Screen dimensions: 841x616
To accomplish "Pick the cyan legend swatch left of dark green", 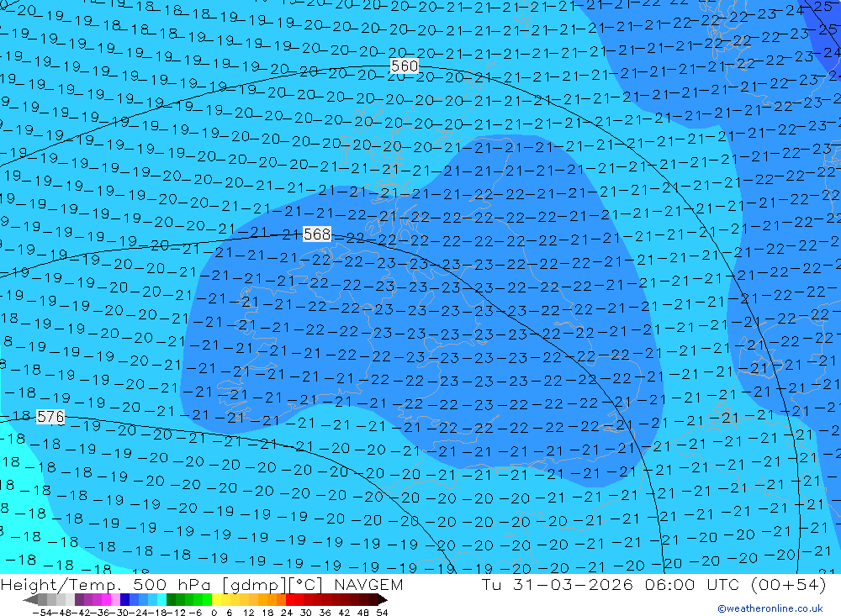I will click(x=161, y=600).
